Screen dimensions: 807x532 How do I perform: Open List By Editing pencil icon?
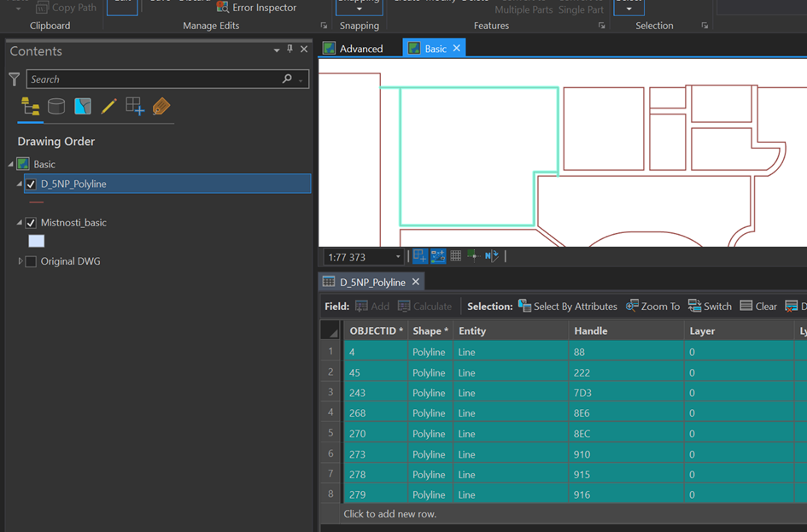108,106
